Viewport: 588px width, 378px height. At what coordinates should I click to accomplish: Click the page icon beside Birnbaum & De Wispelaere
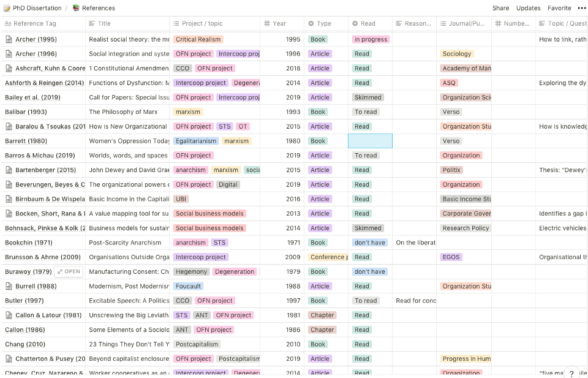pyautogui.click(x=9, y=199)
